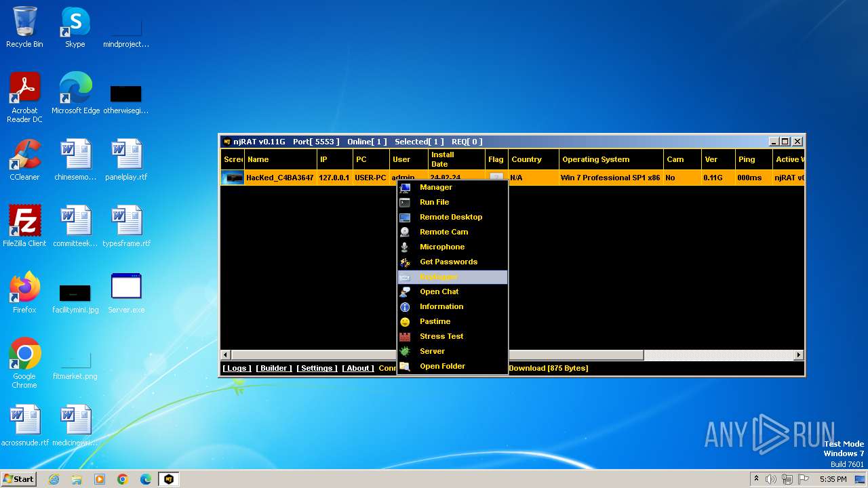Choose Remote Desktop in the context menu
Viewport: 868px width, 488px height.
tap(452, 217)
